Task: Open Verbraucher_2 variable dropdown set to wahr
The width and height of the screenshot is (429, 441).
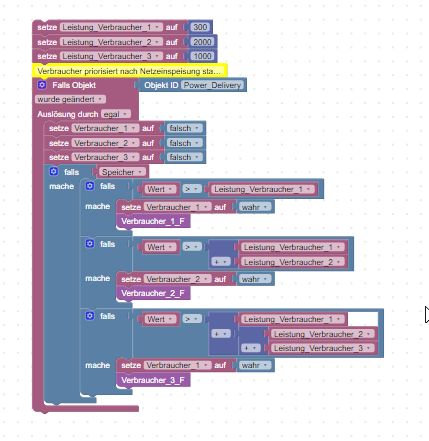Action: point(177,279)
